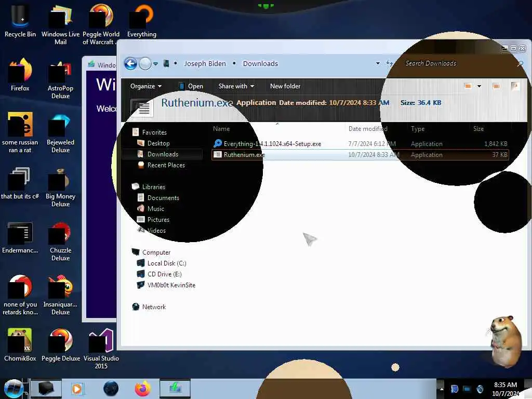
Task: Open the Endermanc... desktop icon
Action: coord(20,237)
